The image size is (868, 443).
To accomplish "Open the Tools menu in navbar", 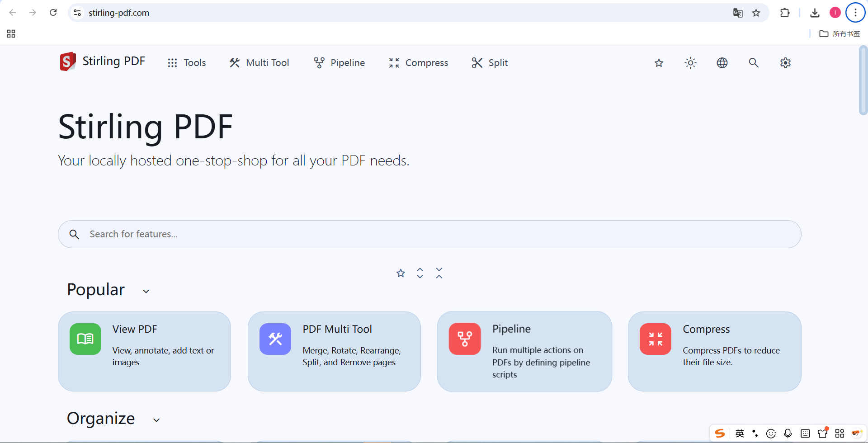I will 187,63.
